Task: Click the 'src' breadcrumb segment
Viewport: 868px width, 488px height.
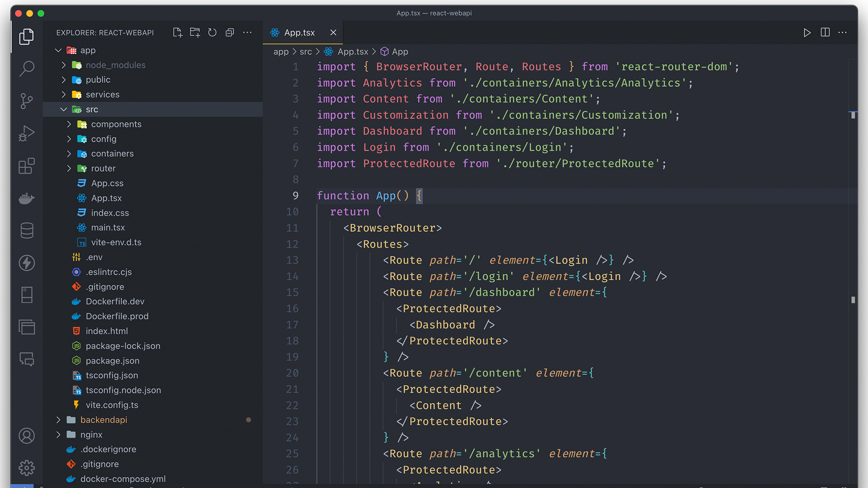Action: click(306, 52)
